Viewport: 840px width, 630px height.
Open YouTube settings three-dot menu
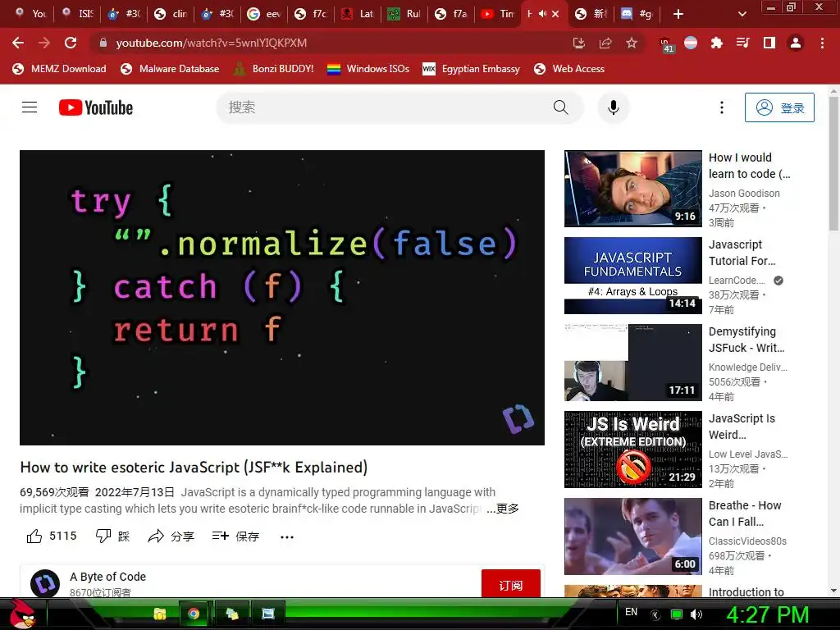pos(722,107)
